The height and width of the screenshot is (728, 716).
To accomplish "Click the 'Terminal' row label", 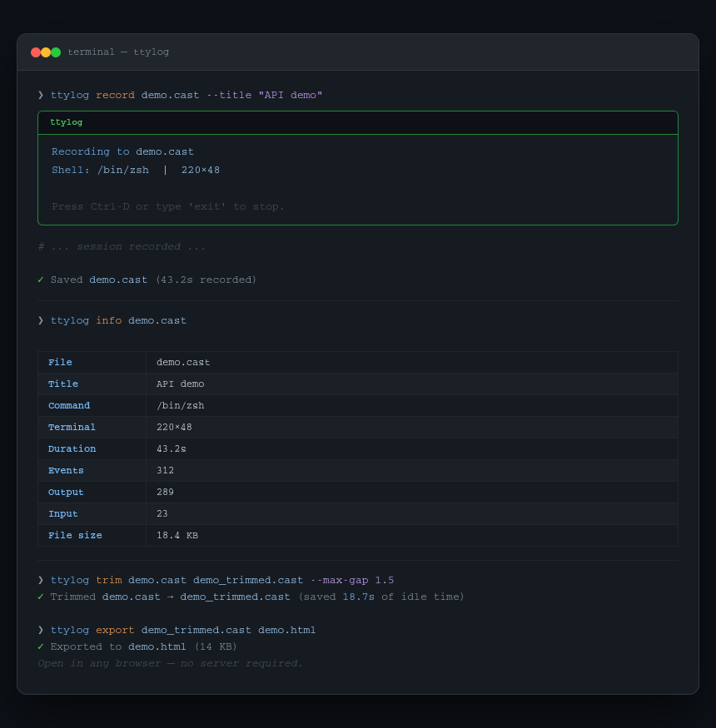I will (72, 427).
